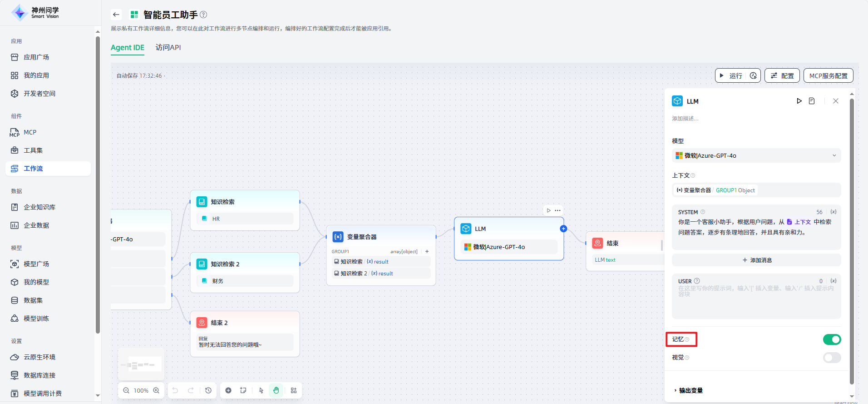This screenshot has width=868, height=404.
Task: Enable the 视觉 vision toggle
Action: pyautogui.click(x=832, y=358)
